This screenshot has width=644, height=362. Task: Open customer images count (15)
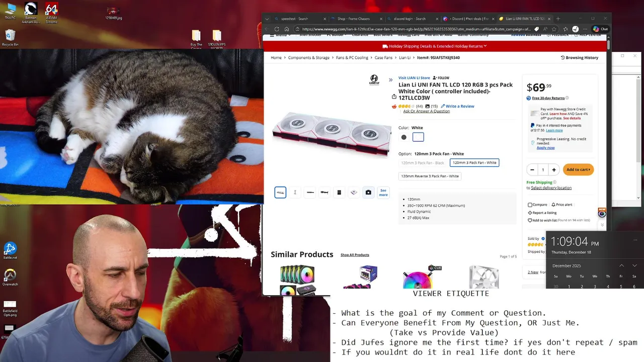[431, 106]
